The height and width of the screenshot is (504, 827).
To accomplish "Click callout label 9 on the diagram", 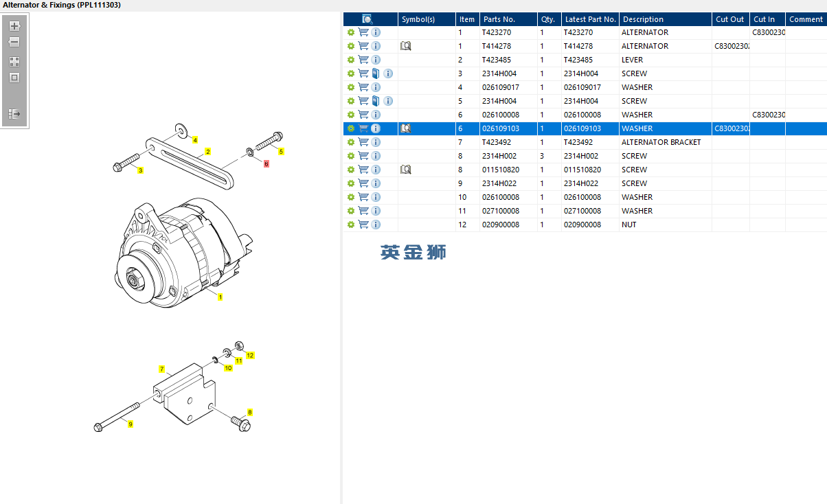I will (x=130, y=424).
